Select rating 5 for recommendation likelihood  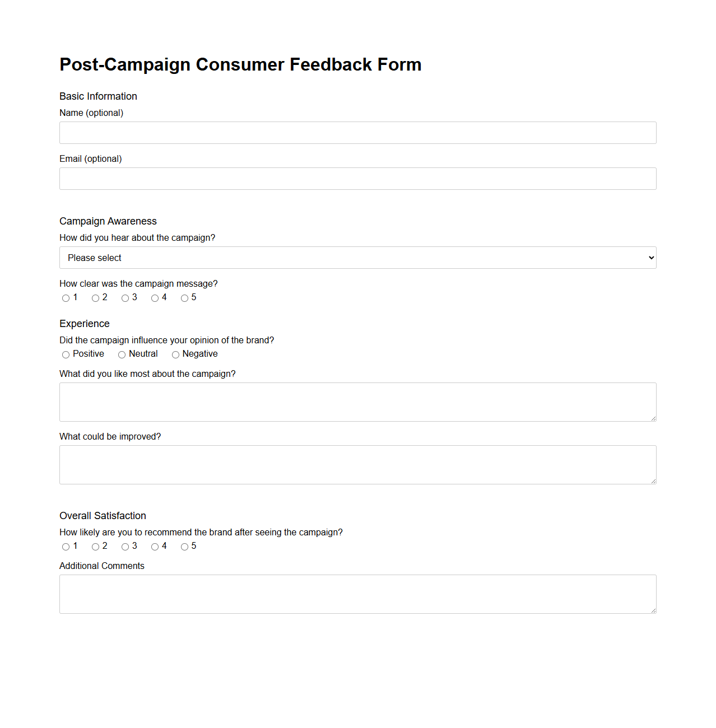pyautogui.click(x=184, y=547)
